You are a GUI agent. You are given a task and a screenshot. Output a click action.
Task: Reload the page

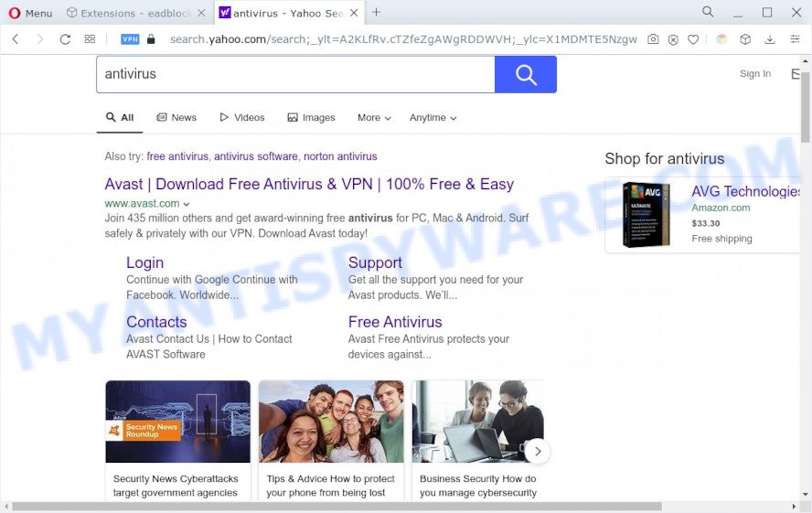65,38
